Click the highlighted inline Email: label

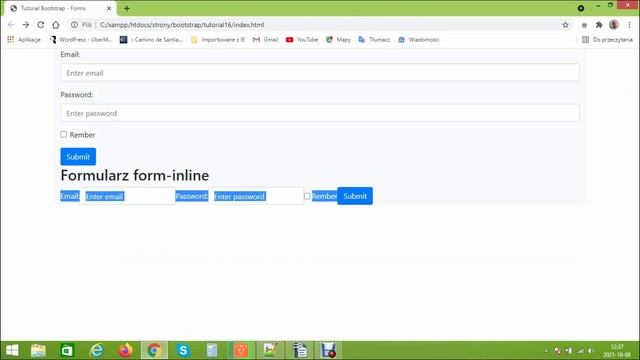point(70,196)
